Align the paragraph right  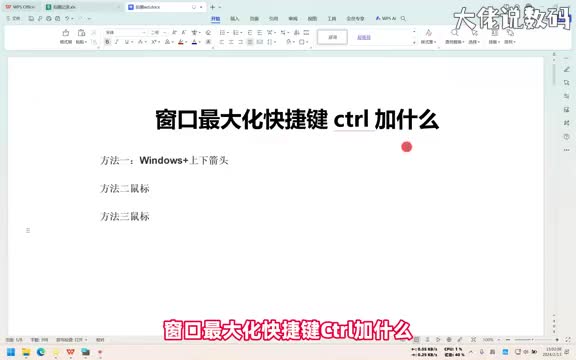pos(241,42)
